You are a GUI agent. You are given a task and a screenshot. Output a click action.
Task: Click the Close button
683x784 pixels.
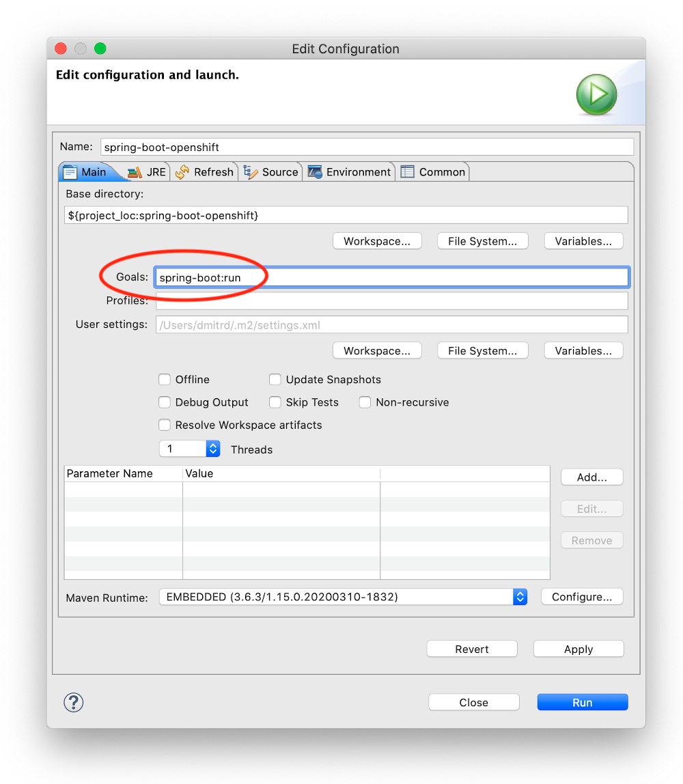[474, 702]
